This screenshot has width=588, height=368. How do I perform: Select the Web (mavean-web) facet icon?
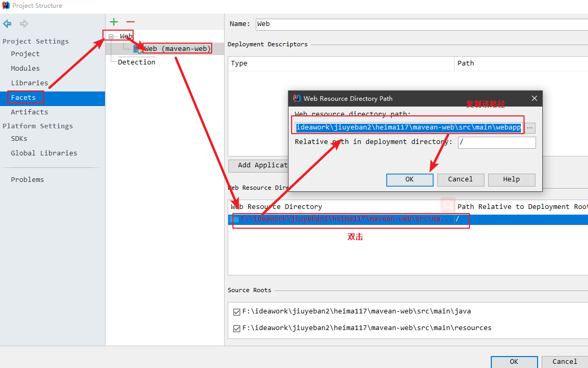(138, 49)
